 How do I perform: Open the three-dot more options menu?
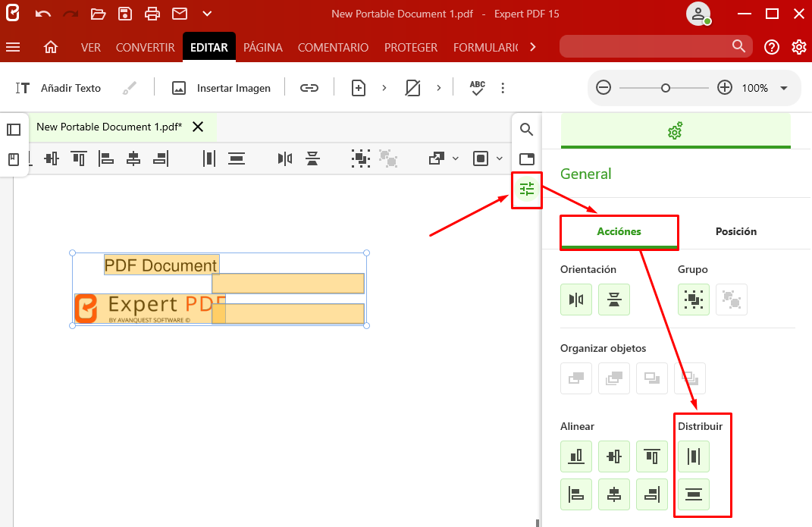click(503, 88)
